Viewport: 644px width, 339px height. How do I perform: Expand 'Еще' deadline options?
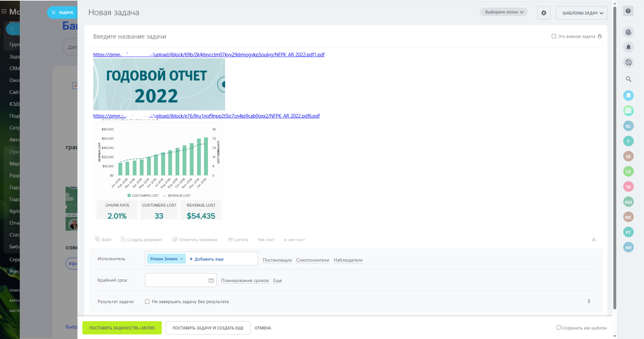click(277, 281)
